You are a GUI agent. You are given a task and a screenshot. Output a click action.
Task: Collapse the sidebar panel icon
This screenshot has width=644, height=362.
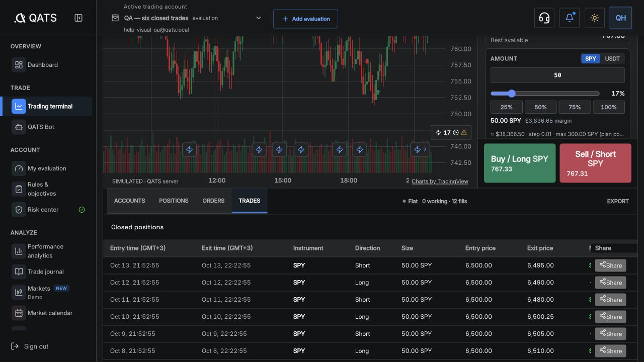click(x=78, y=18)
